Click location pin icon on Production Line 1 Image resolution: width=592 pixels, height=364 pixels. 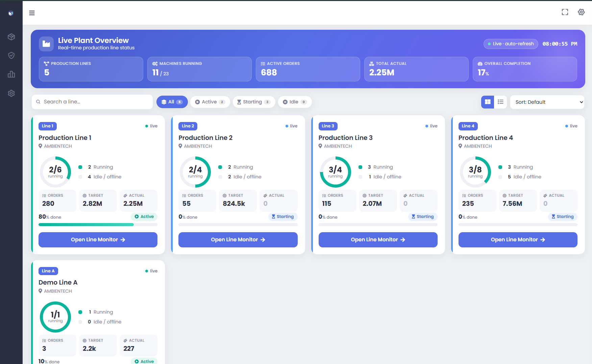click(41, 146)
